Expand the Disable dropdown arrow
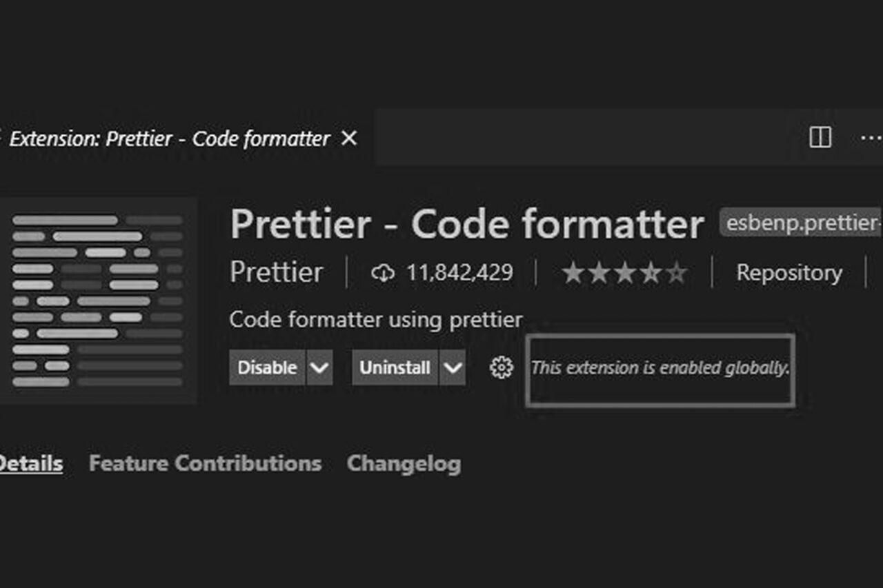 319,367
